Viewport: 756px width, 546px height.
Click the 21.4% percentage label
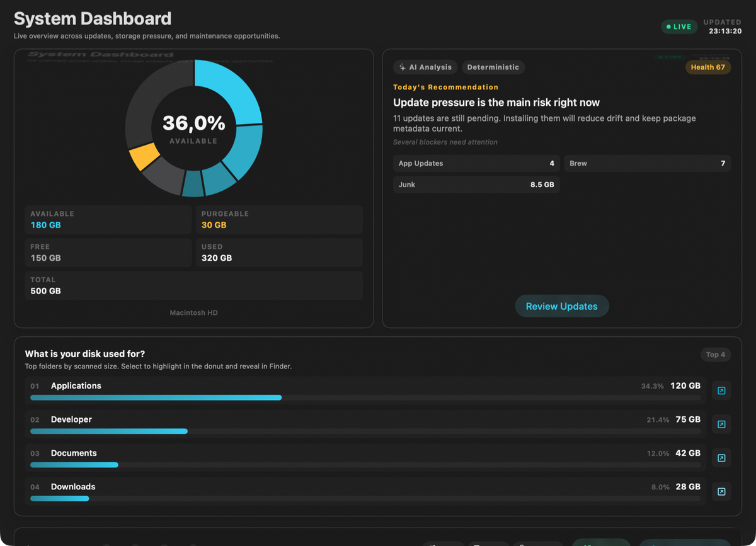click(x=658, y=419)
